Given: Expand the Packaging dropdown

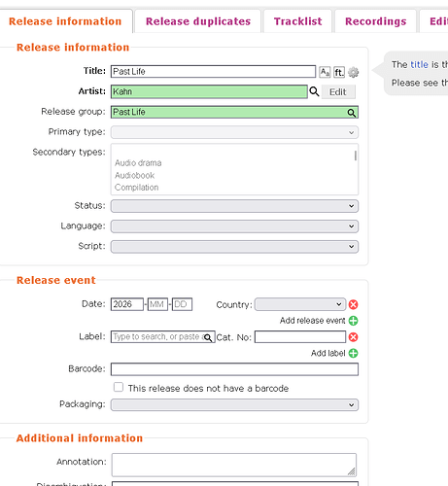Looking at the screenshot, I should (x=234, y=405).
